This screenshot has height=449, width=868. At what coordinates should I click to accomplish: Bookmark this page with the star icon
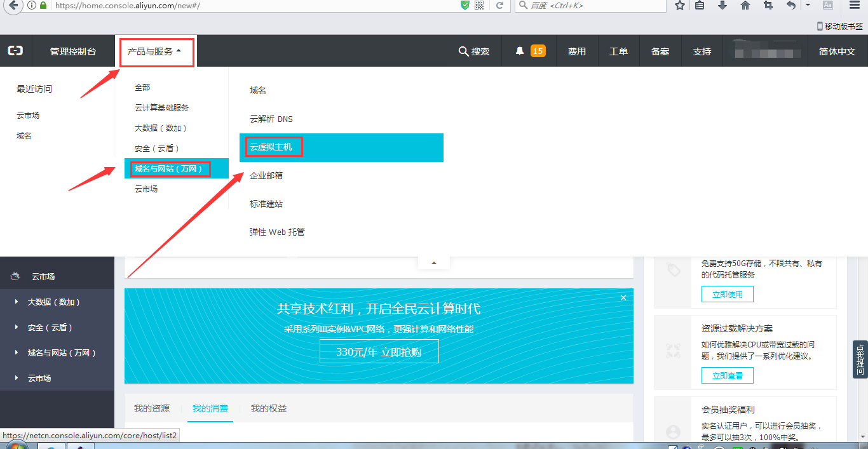point(679,5)
